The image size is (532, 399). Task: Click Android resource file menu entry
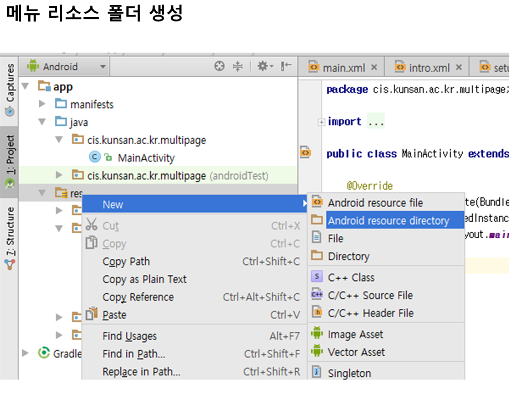375,203
